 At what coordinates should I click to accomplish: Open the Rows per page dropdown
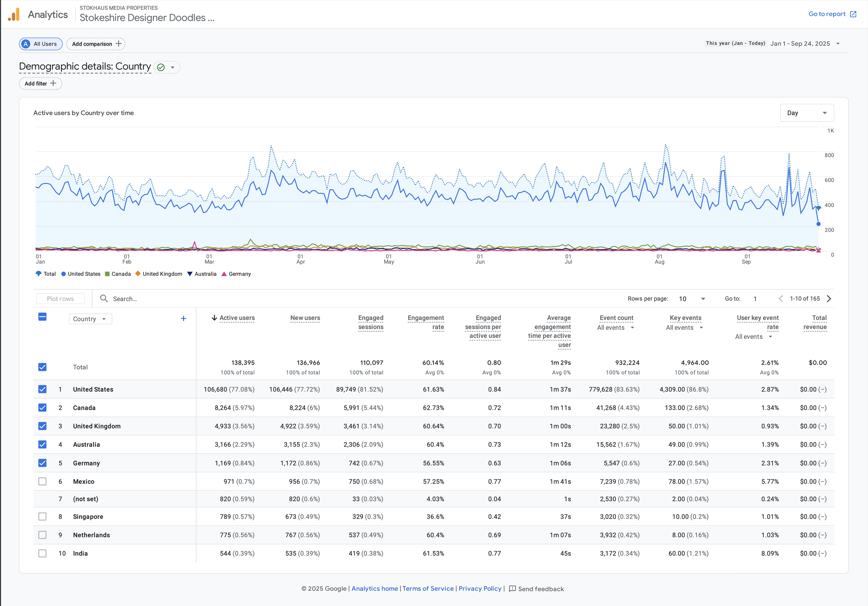coord(692,298)
